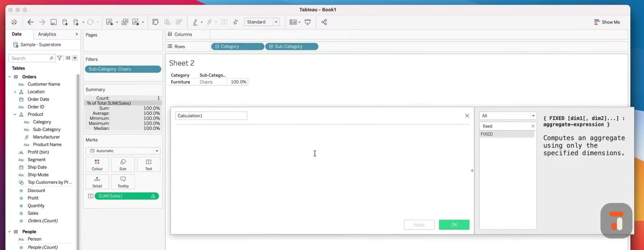Click the Highlight pen icon
Screen dimensions: 644x250
click(195, 22)
